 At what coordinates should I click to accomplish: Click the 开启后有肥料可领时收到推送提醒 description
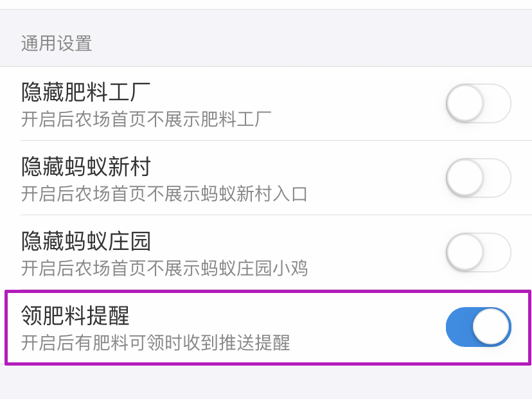click(155, 342)
